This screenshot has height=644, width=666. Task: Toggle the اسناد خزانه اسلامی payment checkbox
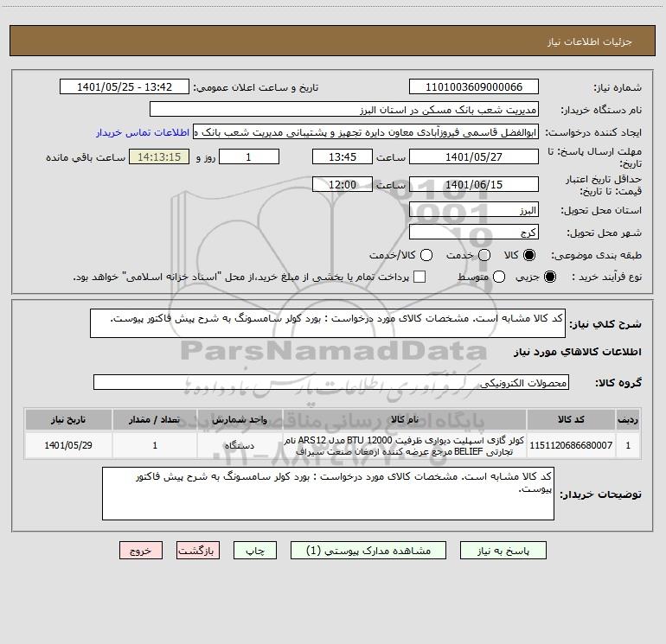point(419,277)
